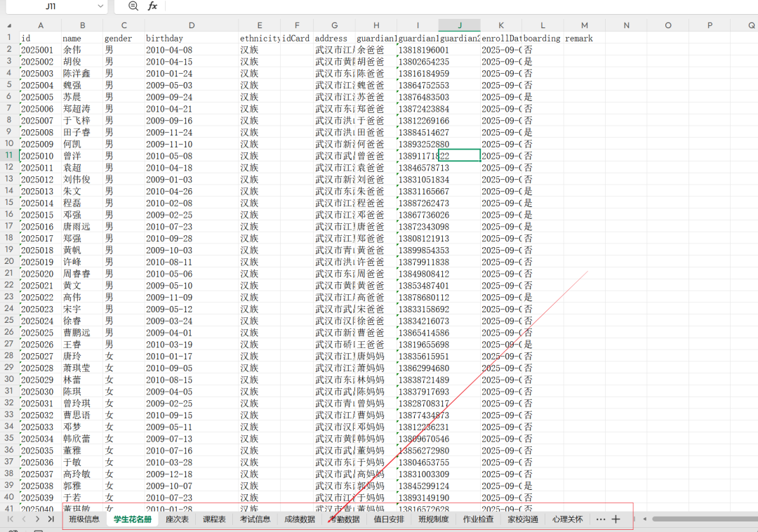Select row 11 header
Image resolution: width=758 pixels, height=532 pixels.
(x=9, y=155)
